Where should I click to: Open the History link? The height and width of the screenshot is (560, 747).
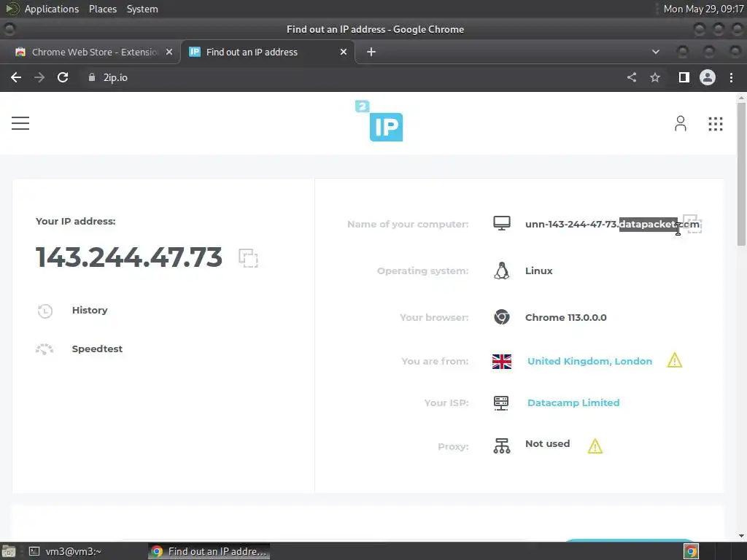coord(90,310)
